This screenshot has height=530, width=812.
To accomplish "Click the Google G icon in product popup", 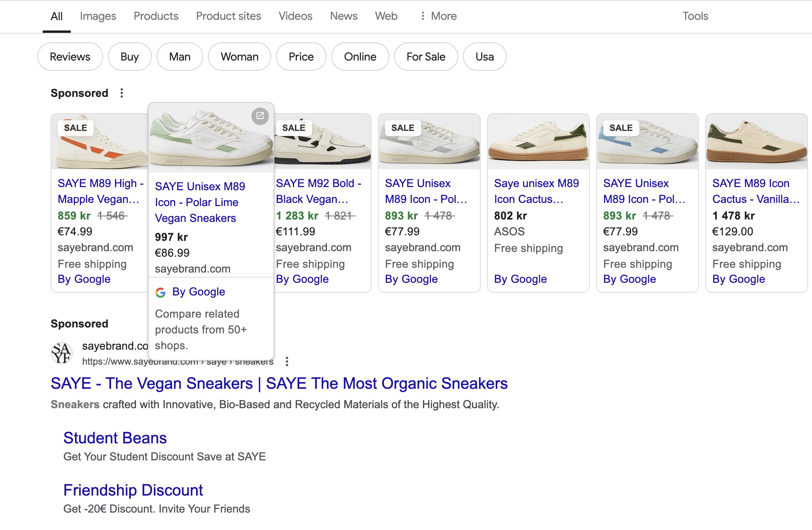I will coord(161,292).
